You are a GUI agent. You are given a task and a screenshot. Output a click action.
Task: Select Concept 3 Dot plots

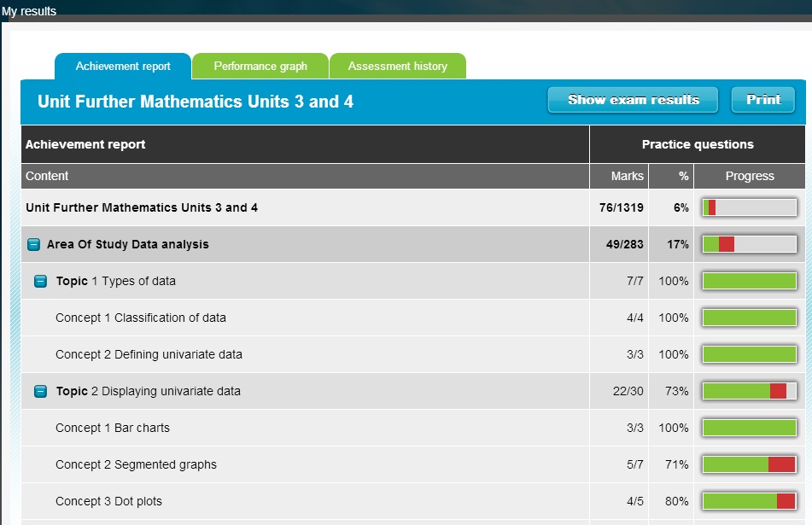108,501
